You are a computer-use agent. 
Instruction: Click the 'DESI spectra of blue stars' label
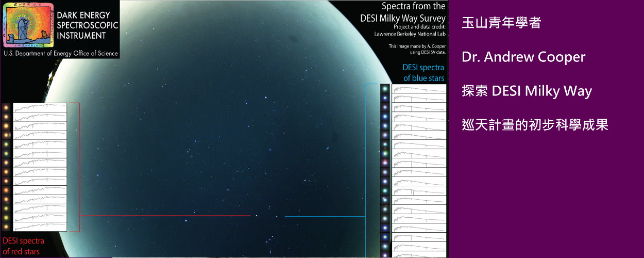pos(423,73)
